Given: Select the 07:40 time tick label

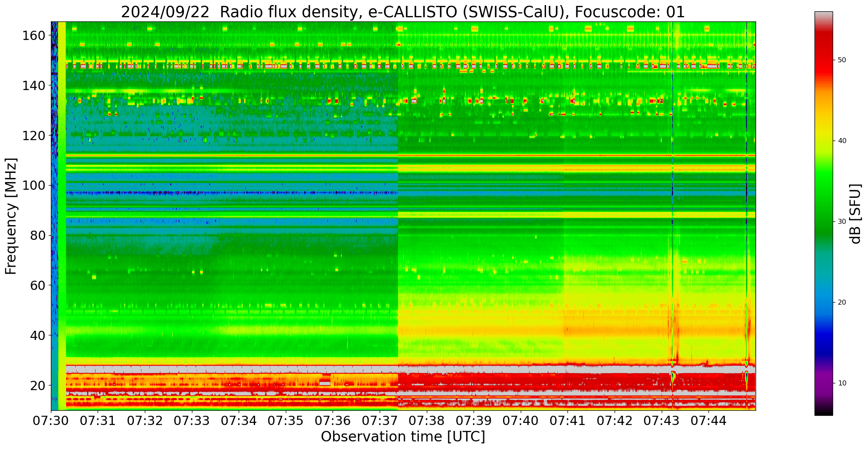Looking at the screenshot, I should point(521,420).
